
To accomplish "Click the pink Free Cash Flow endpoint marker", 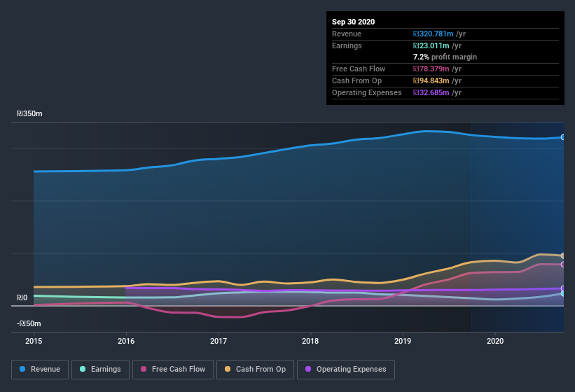I will tap(563, 265).
